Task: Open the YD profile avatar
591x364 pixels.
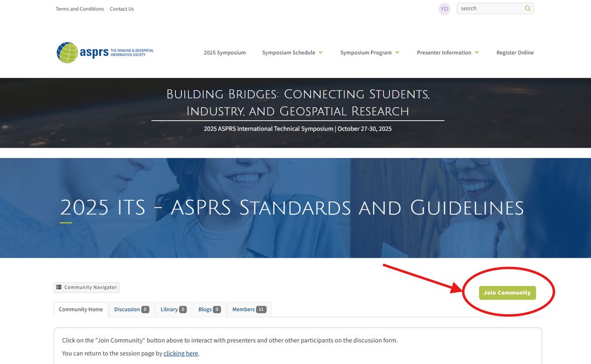Action: point(444,8)
